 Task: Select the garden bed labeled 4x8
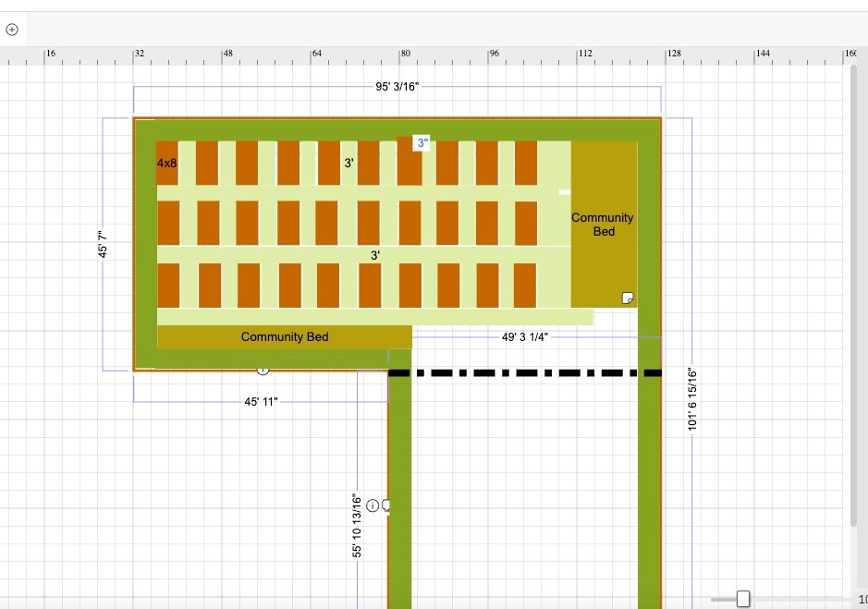click(x=166, y=164)
